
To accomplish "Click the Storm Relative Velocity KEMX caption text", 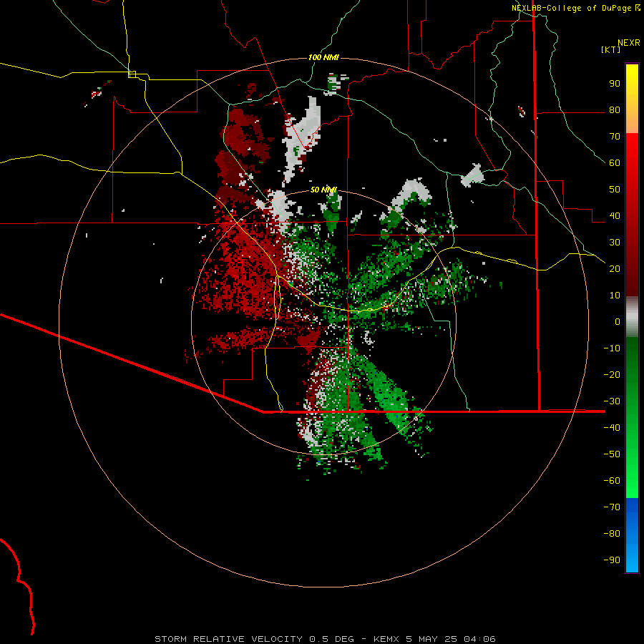I will pyautogui.click(x=325, y=639).
